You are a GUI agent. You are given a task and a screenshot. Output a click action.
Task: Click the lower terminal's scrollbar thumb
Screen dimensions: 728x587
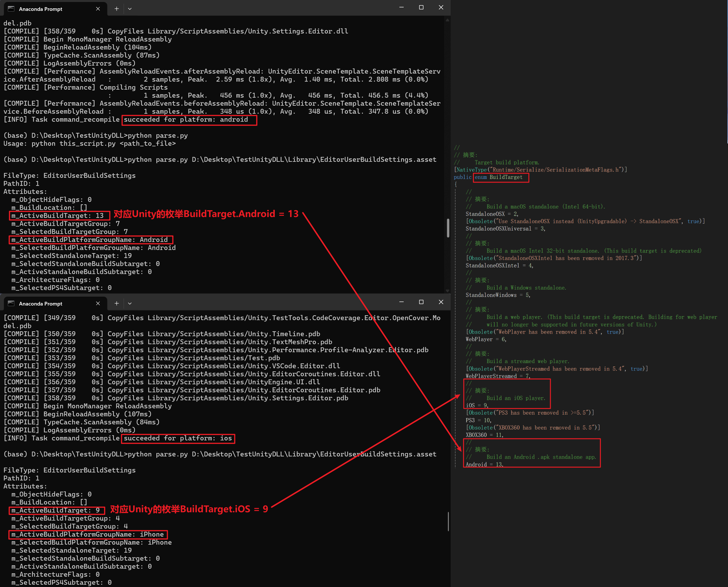[448, 521]
